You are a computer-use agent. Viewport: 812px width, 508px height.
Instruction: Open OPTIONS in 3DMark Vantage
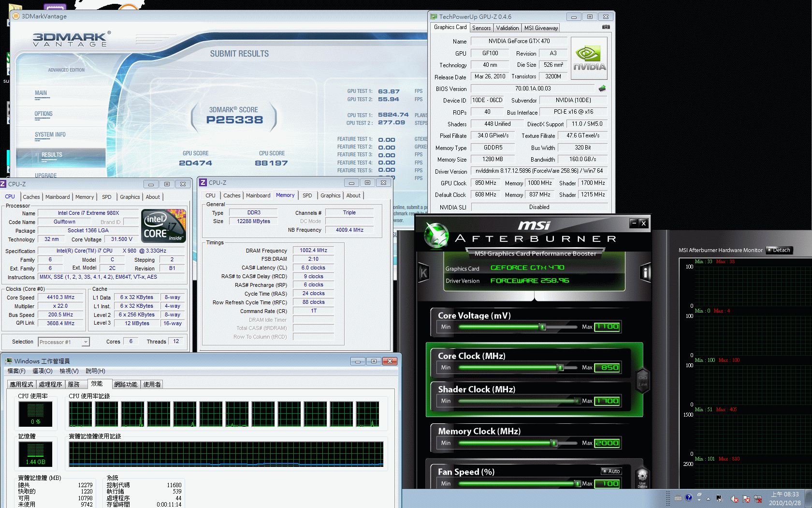pyautogui.click(x=43, y=114)
